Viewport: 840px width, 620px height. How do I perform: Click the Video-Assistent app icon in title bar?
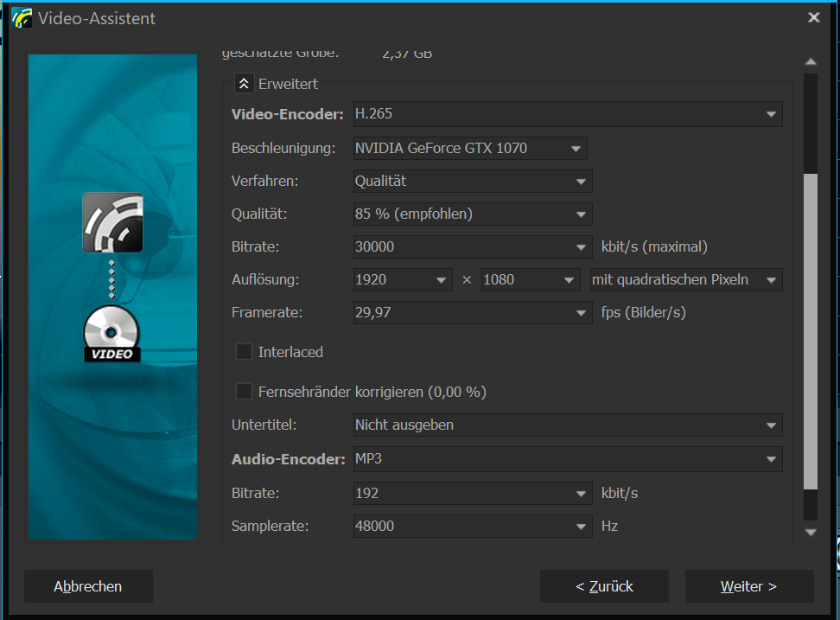click(x=21, y=17)
